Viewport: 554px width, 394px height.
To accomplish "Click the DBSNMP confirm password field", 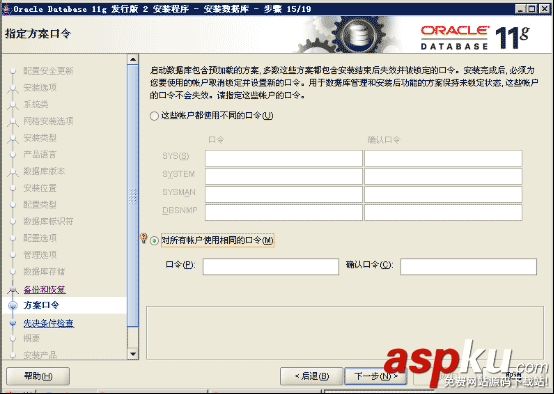I will coord(443,212).
